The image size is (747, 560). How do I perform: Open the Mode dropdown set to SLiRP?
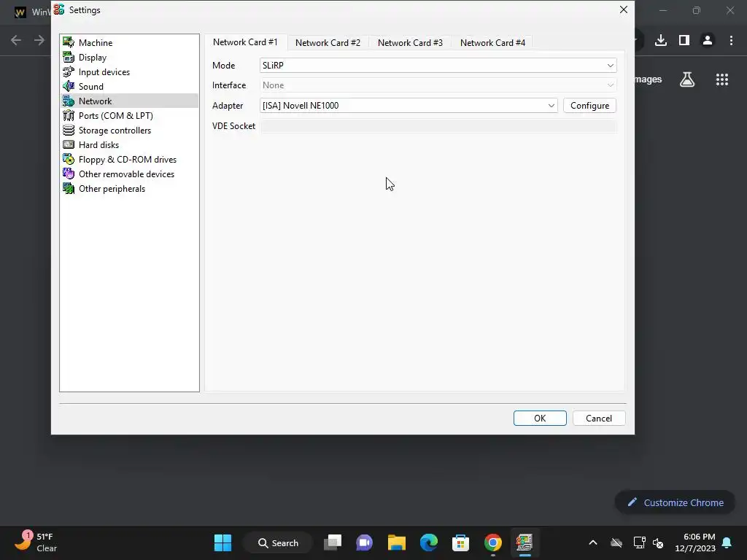click(438, 65)
